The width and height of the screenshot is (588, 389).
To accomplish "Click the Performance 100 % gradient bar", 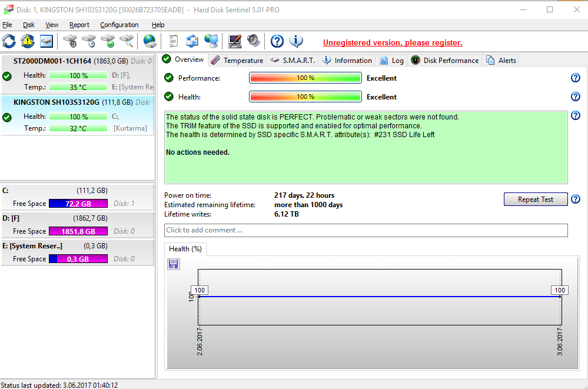I will [x=305, y=78].
